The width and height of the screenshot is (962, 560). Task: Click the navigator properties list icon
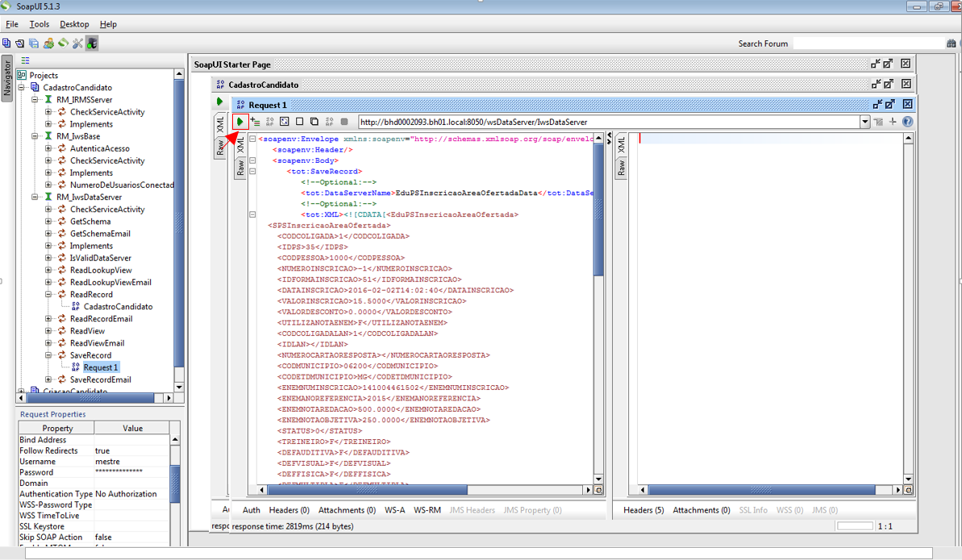(25, 60)
